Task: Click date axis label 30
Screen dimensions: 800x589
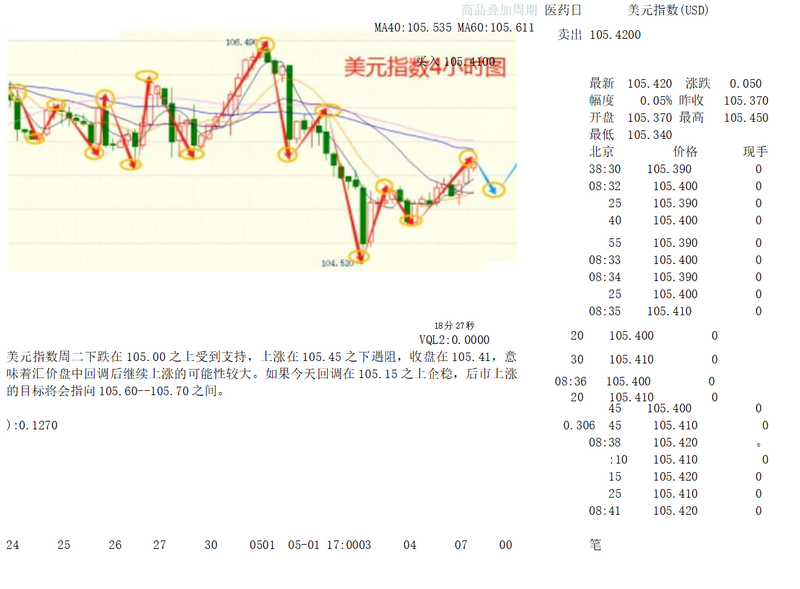Action: 211,545
